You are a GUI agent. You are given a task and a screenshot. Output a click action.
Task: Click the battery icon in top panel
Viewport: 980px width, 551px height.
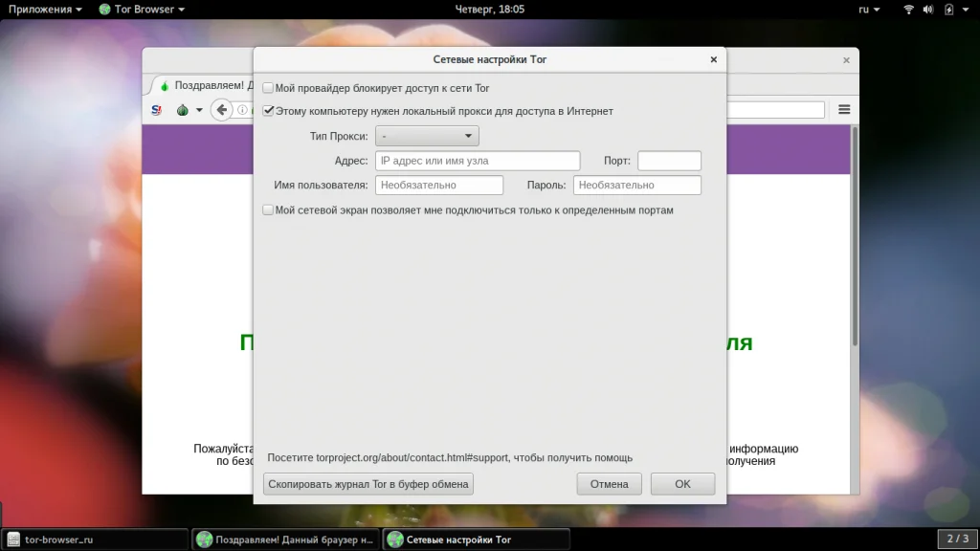click(948, 10)
